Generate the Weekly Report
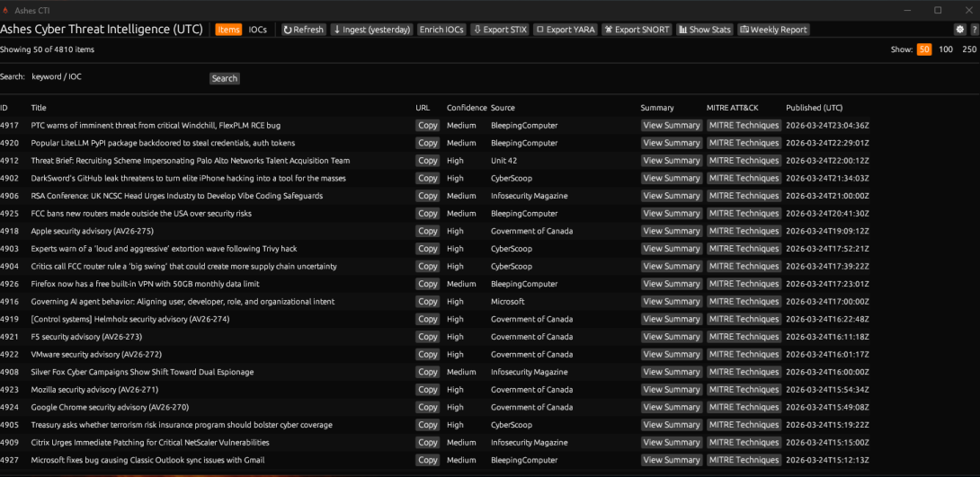 pyautogui.click(x=774, y=30)
